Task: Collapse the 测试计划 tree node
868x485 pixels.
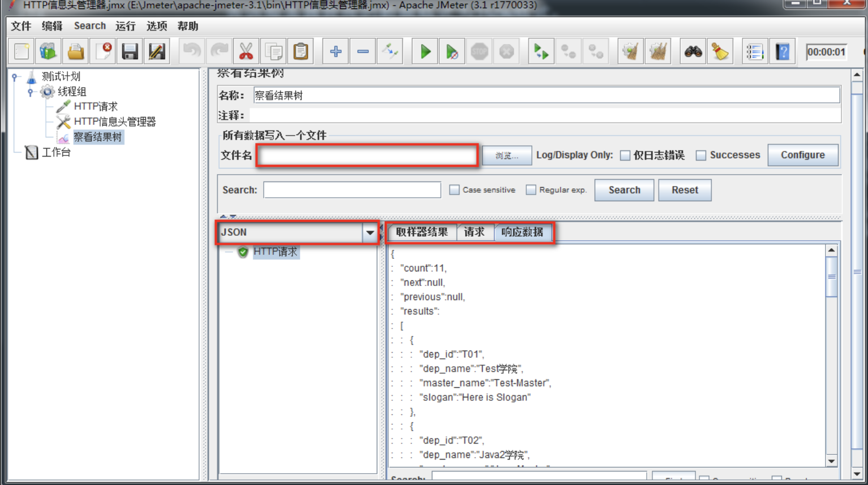Action: click(15, 76)
